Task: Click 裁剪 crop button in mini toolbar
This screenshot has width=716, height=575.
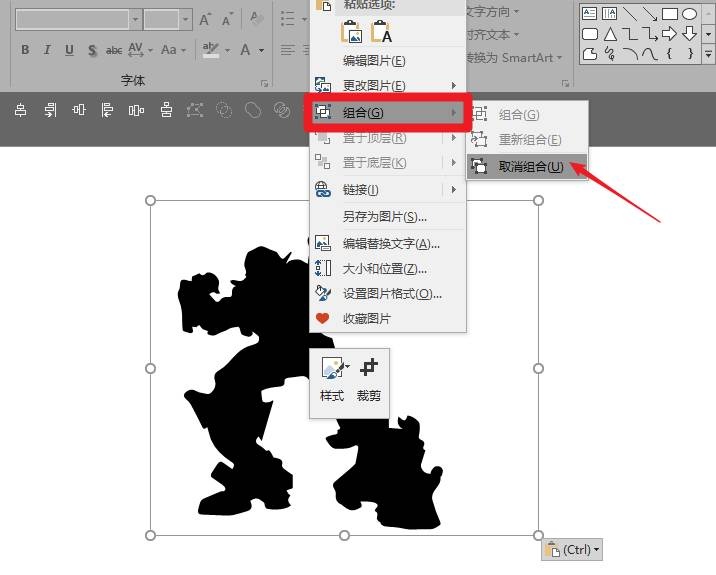Action: (x=369, y=380)
